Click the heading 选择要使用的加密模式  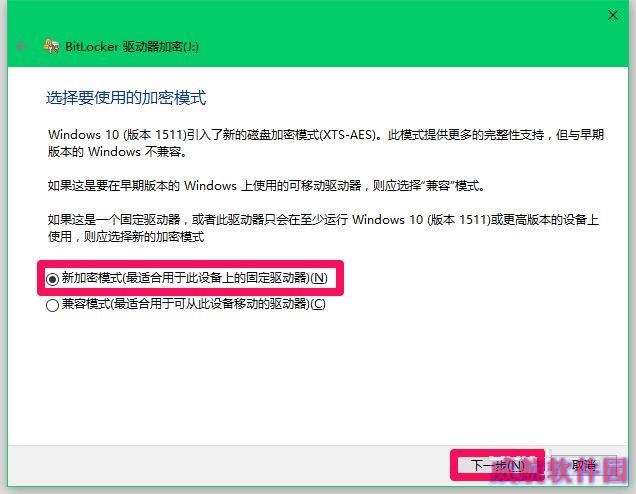[x=126, y=98]
